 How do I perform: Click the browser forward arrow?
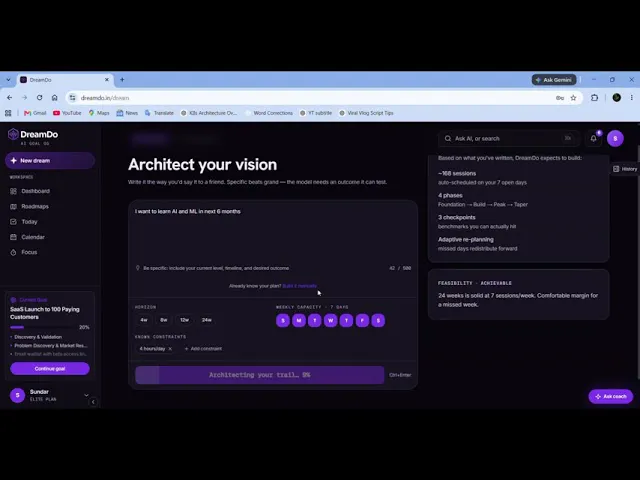pos(24,98)
